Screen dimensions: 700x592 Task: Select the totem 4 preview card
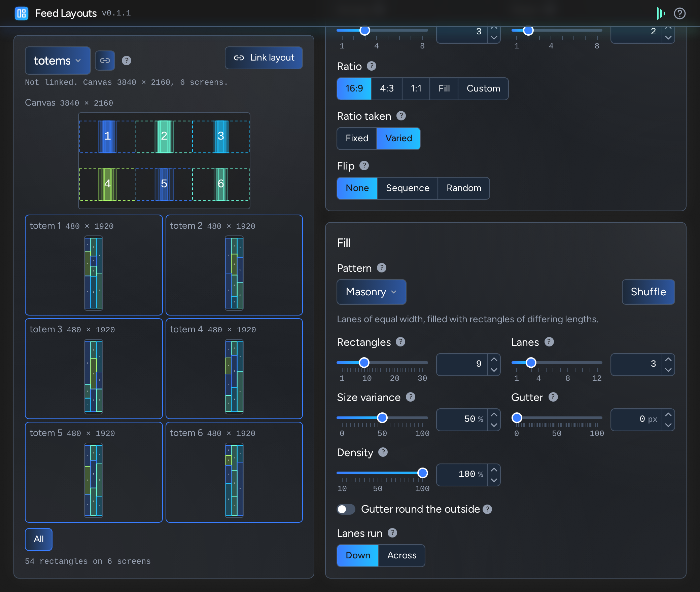point(234,369)
